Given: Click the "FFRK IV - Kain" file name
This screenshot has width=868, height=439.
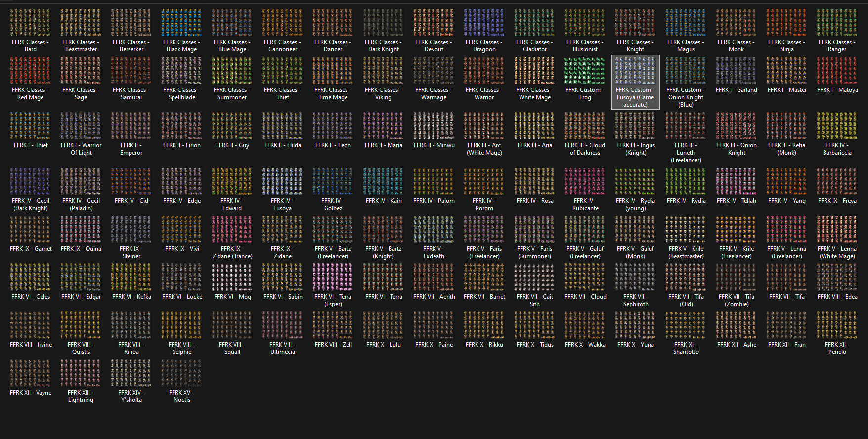Looking at the screenshot, I should [x=384, y=201].
